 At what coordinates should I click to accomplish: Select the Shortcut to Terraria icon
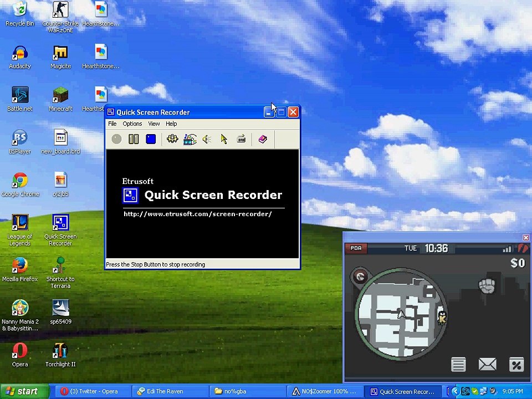(60, 273)
